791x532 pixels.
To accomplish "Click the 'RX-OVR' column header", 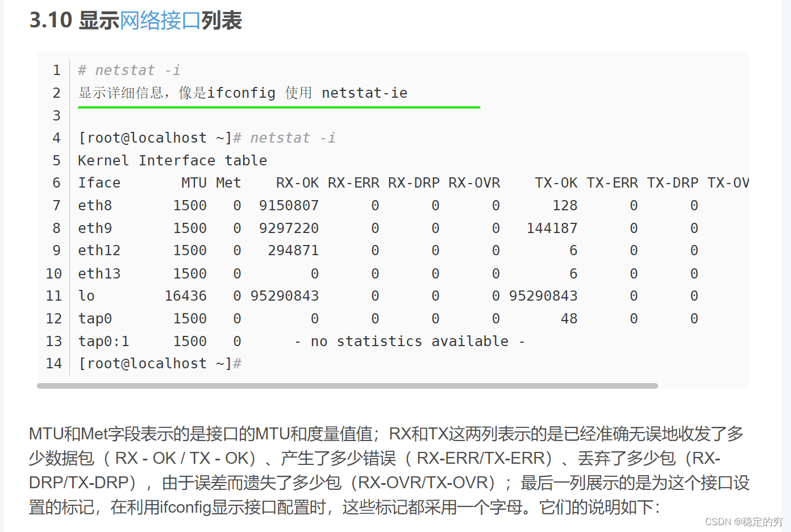I will tap(474, 182).
